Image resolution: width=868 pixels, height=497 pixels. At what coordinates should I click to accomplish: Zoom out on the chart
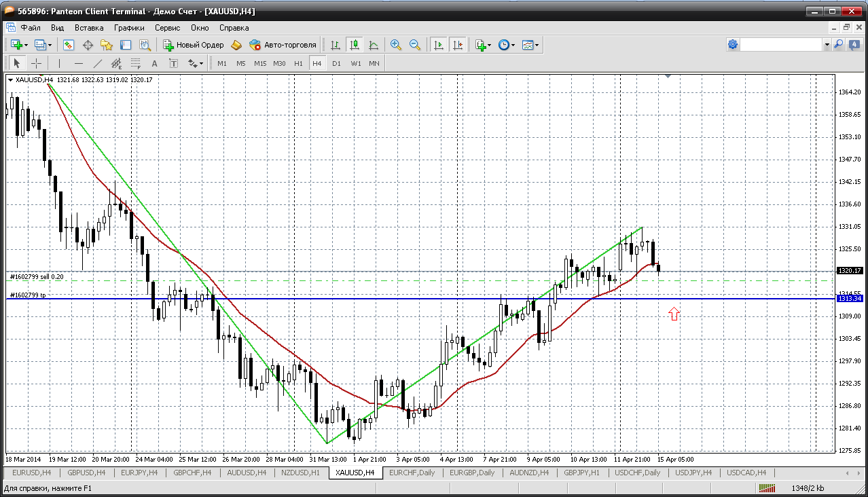pyautogui.click(x=415, y=45)
